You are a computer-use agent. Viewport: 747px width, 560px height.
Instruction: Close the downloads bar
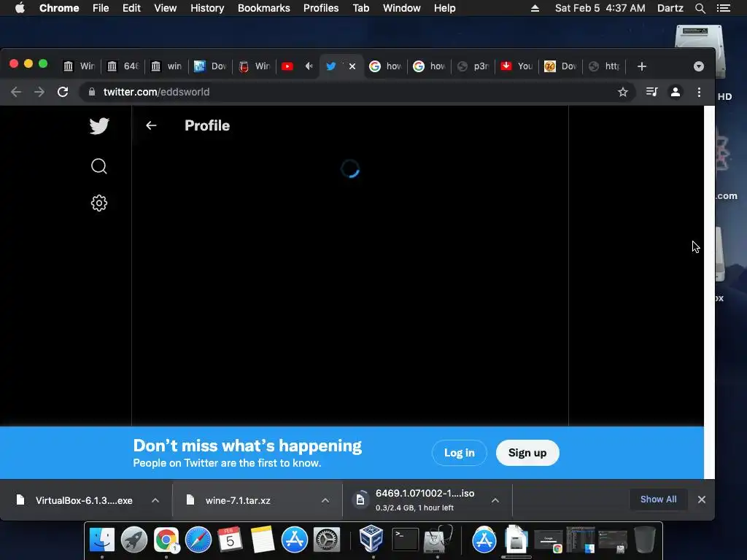coord(702,499)
